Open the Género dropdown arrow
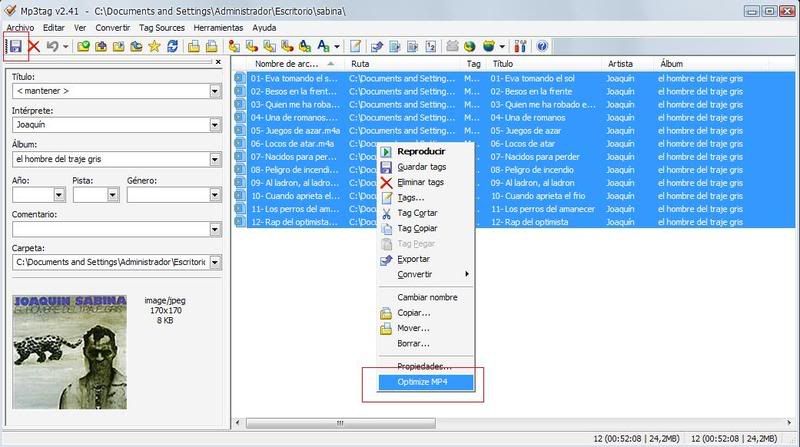The height and width of the screenshot is (447, 800). point(215,194)
